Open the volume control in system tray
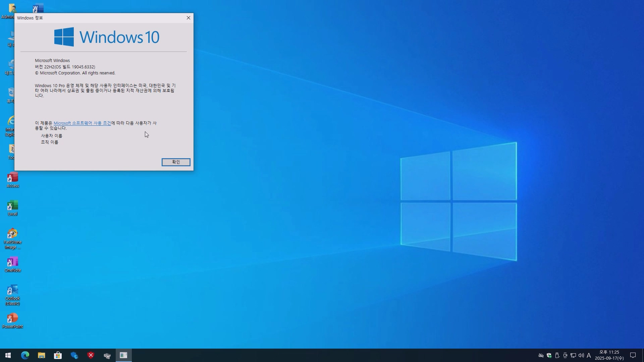 [x=581, y=355]
